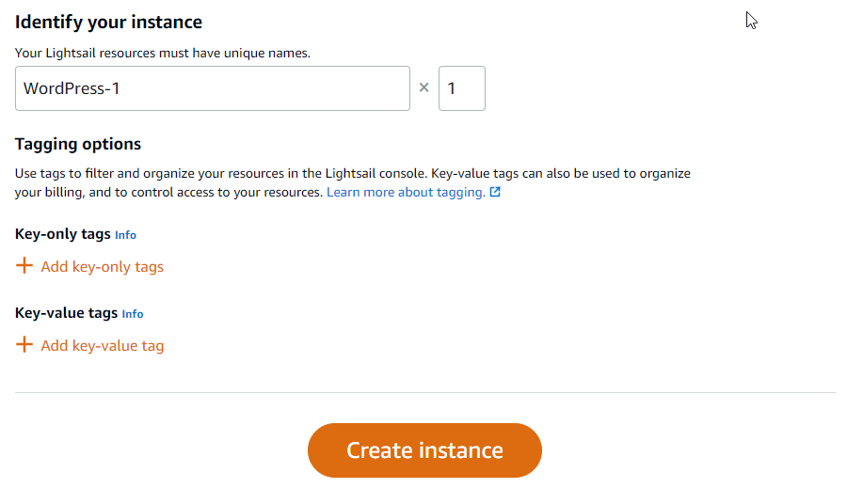Click the multiplication symbol between the fields

[x=424, y=87]
